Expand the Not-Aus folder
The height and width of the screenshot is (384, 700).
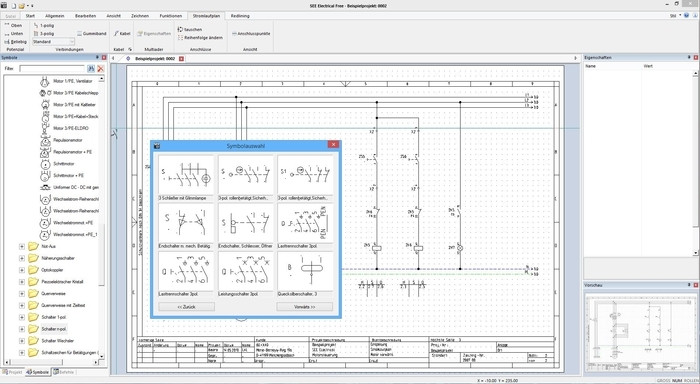point(21,246)
